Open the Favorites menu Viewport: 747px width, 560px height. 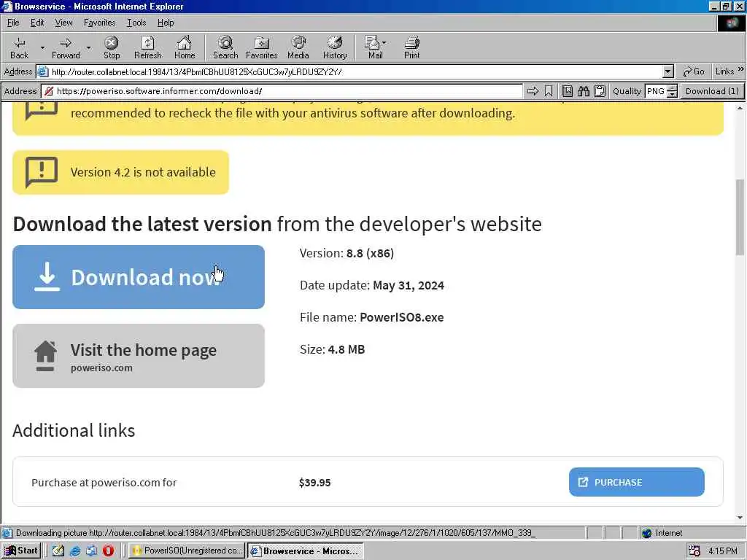pos(99,23)
